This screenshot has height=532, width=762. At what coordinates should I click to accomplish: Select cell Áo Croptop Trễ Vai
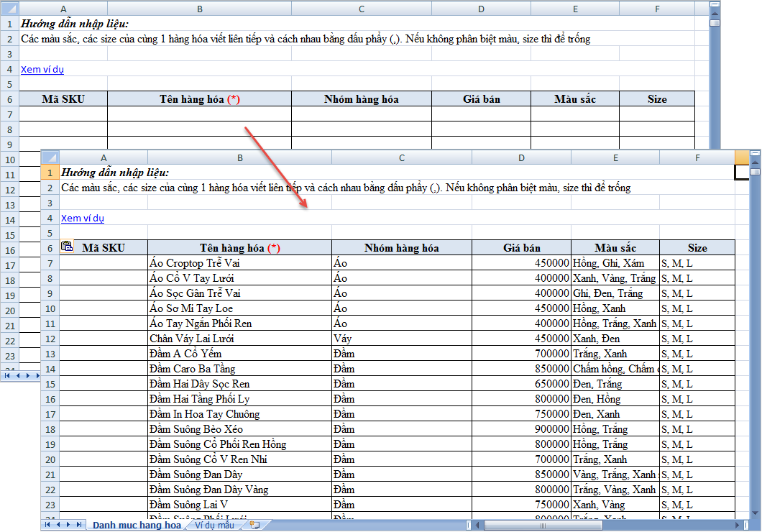click(x=239, y=263)
